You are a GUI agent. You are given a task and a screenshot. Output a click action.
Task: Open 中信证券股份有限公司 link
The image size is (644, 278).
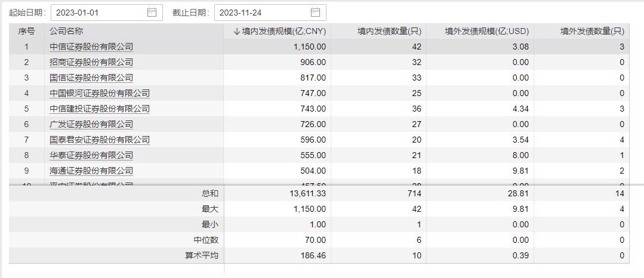(x=91, y=47)
